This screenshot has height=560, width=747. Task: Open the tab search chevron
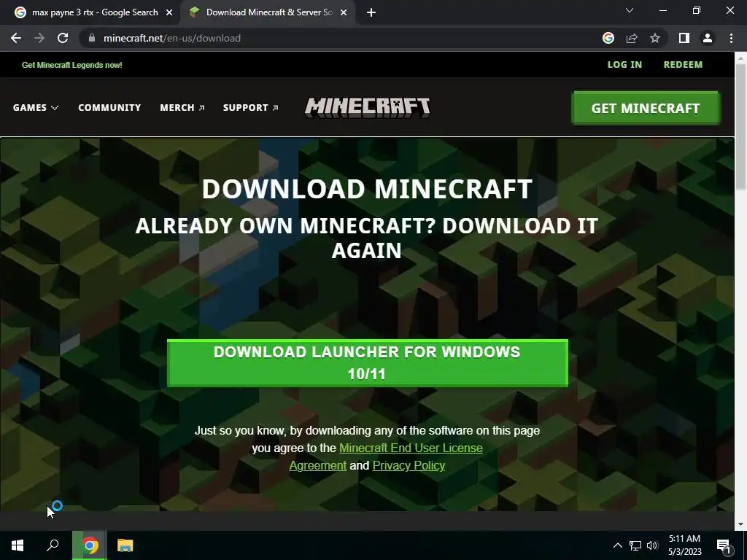tap(630, 10)
